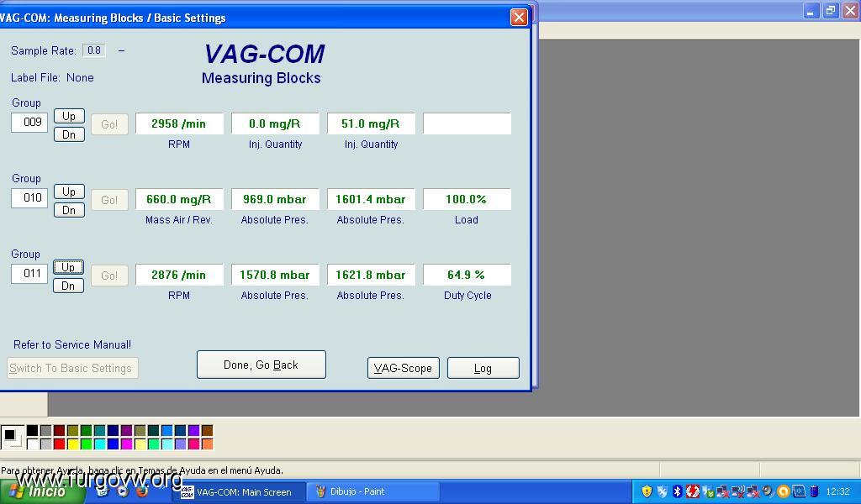The width and height of the screenshot is (861, 504).
Task: Click the Paint icon on the taskbar button
Action: tap(320, 492)
